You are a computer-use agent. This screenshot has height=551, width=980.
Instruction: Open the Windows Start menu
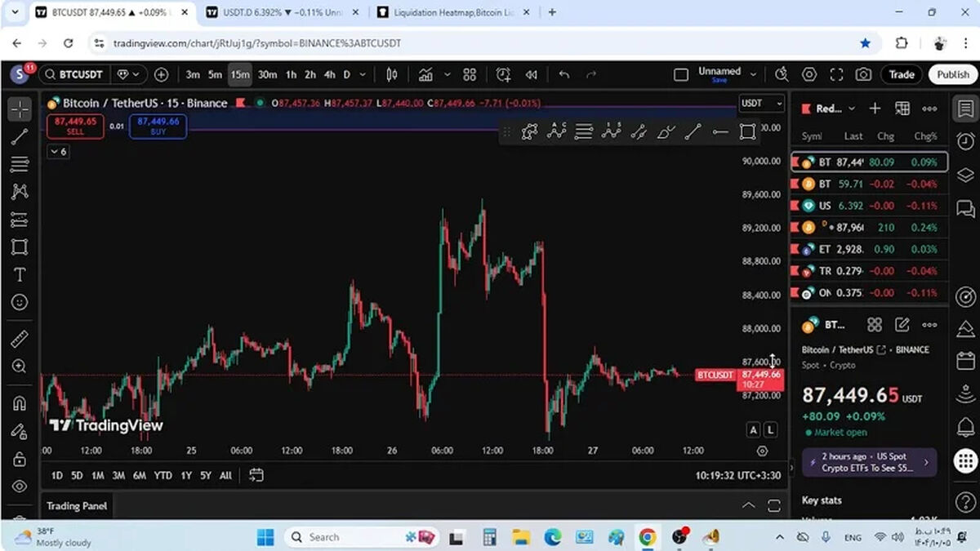265,536
